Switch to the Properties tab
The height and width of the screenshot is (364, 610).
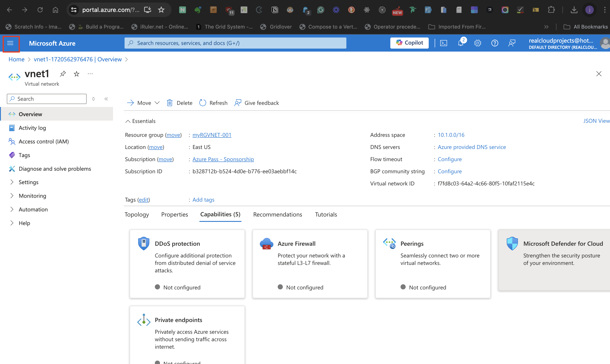[174, 214]
